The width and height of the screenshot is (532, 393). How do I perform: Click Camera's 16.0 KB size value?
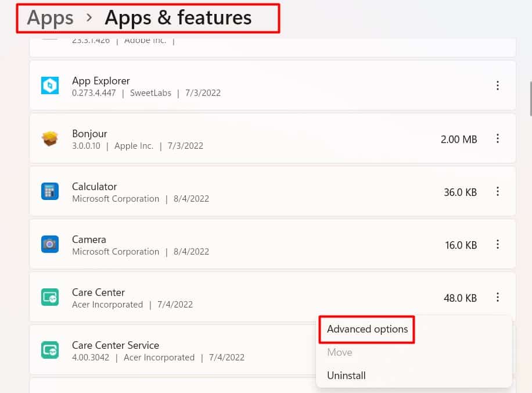point(461,245)
